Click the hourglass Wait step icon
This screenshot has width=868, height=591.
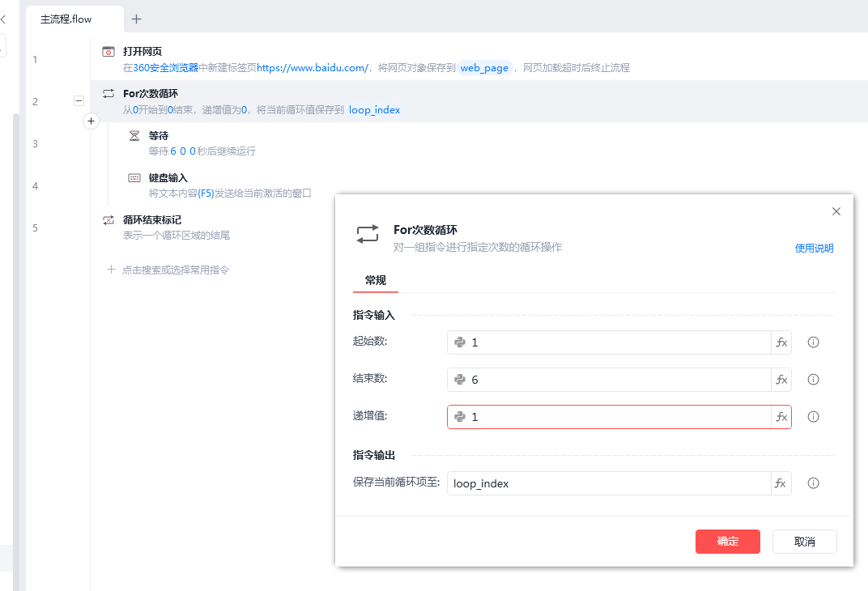[x=134, y=135]
